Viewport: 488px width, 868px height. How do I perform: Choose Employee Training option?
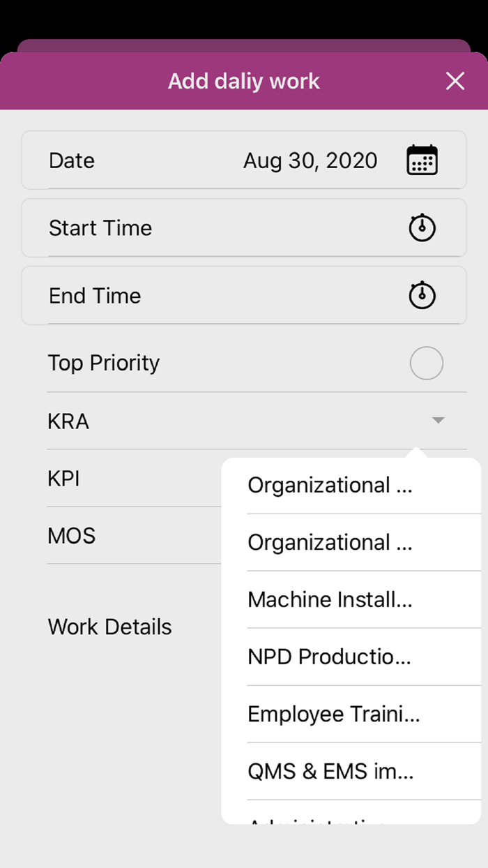pos(333,714)
